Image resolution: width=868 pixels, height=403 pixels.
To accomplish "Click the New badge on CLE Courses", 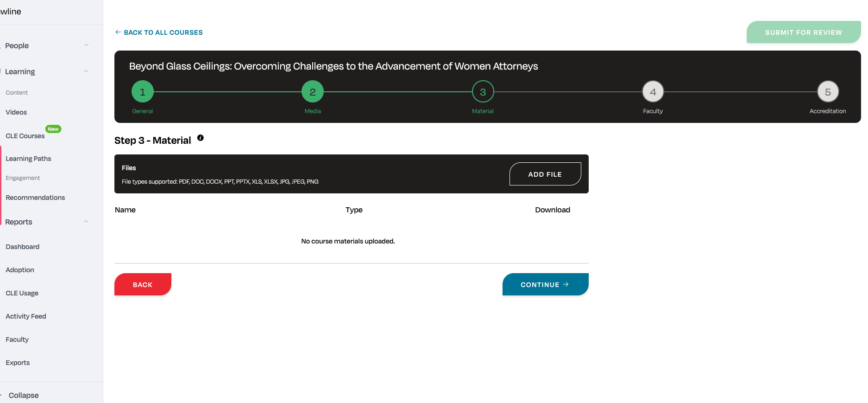I will [x=53, y=129].
